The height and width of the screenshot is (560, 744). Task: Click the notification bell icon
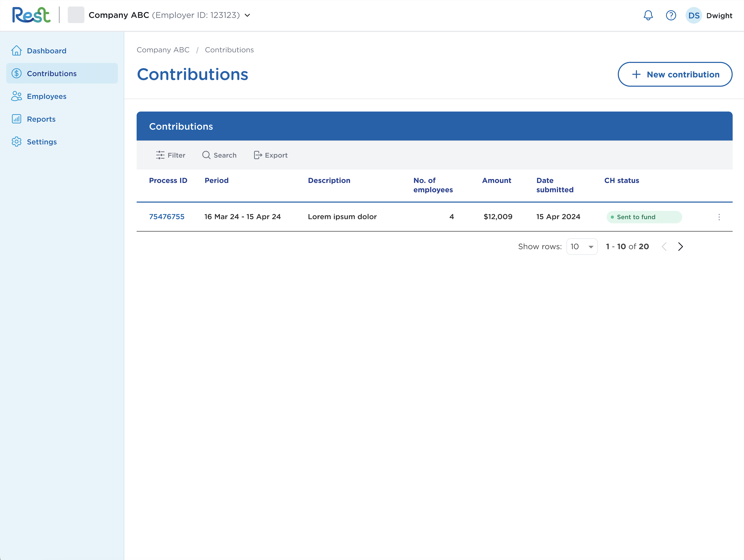point(649,15)
